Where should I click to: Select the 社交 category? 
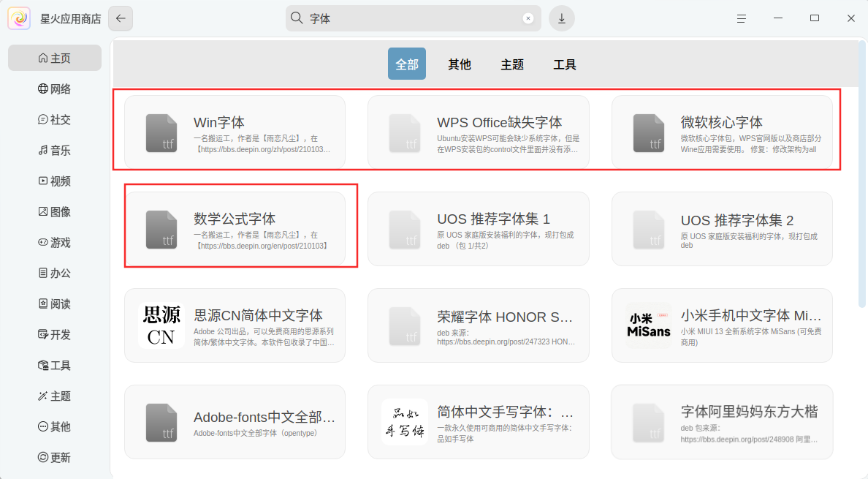tap(55, 120)
